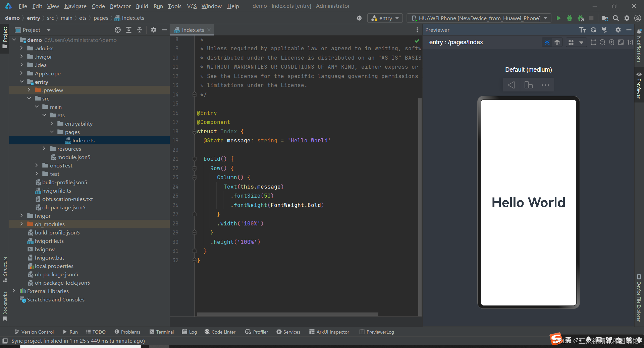Attach debugger to process icon
Screen dimensions: 644x348
[581, 18]
